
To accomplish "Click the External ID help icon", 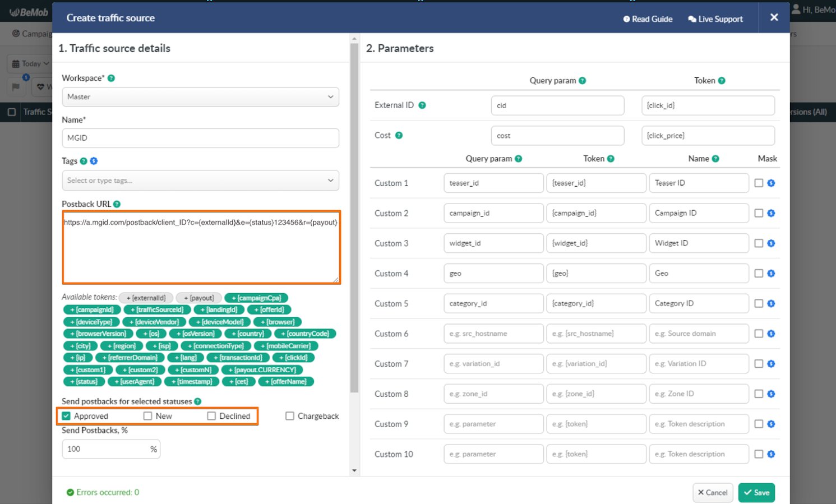I will coord(423,105).
